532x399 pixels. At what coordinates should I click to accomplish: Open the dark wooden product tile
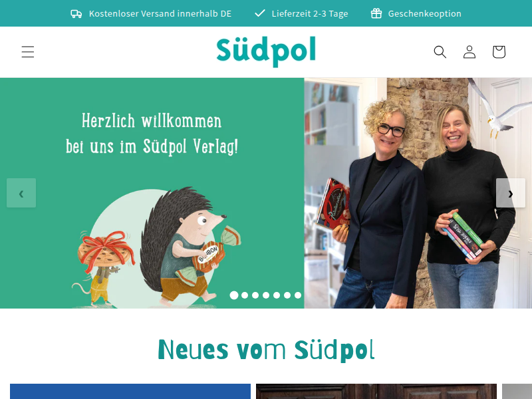(376, 391)
